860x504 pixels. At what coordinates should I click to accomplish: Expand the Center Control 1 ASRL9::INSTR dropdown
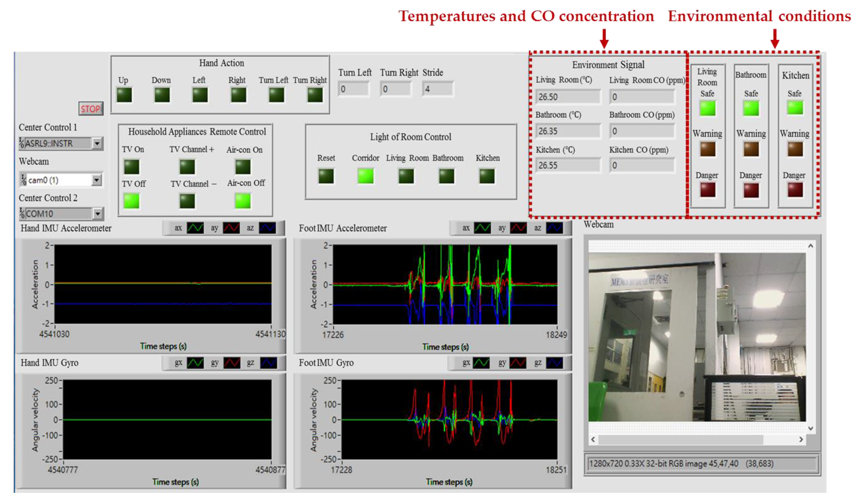[97, 144]
